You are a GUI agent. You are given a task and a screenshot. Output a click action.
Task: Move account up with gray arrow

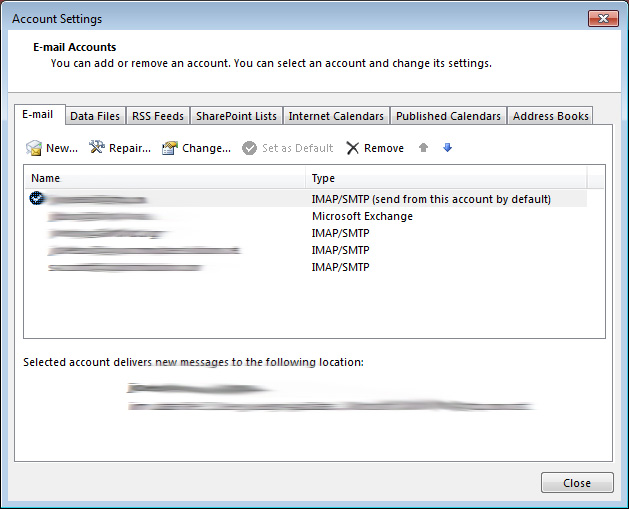click(423, 148)
